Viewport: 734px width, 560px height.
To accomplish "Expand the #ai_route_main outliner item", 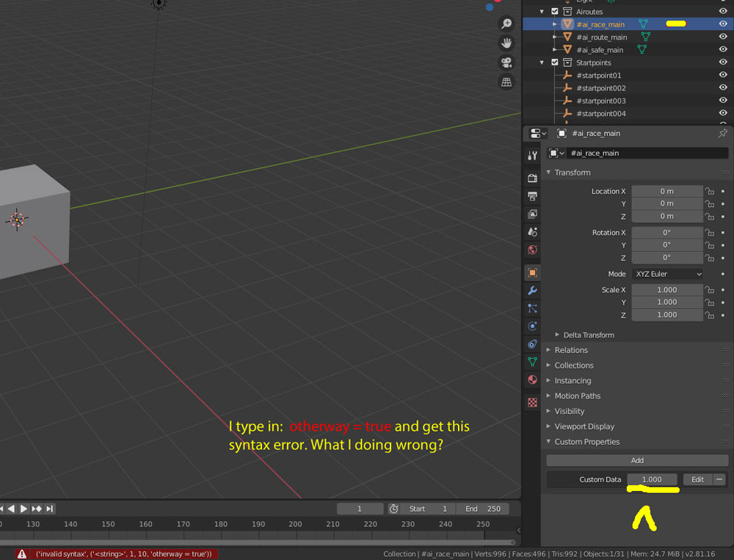I will (555, 37).
